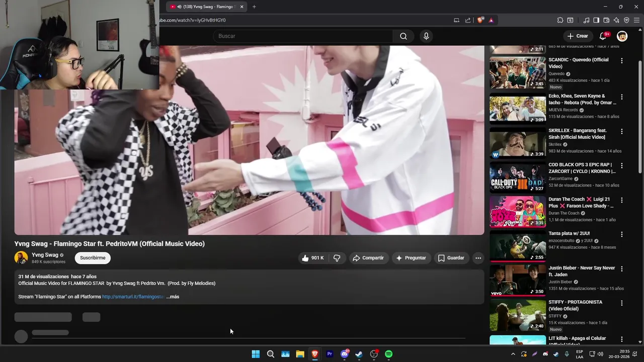Open options for SKRILLEX Bangarang video
Screen dimensions: 644x362
(622, 132)
